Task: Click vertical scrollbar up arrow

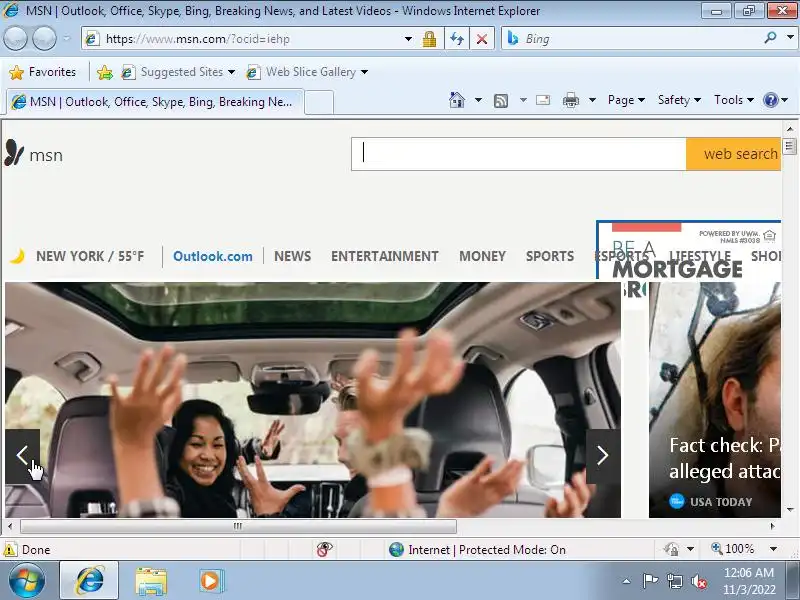Action: point(790,129)
